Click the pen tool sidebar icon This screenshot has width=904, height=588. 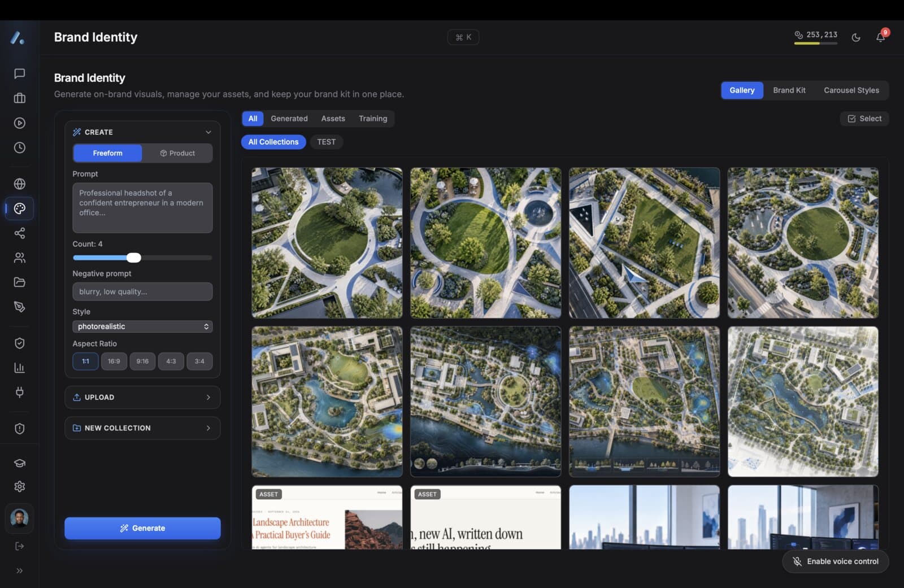pos(19,307)
